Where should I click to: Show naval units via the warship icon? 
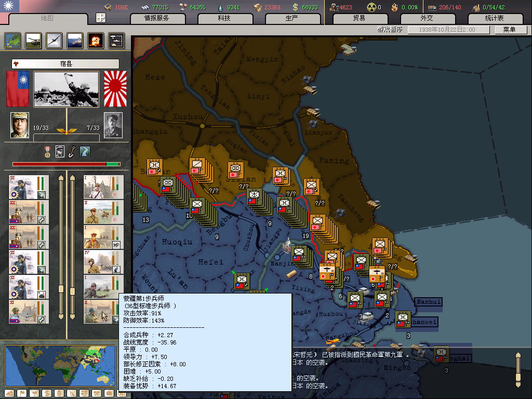point(75,41)
